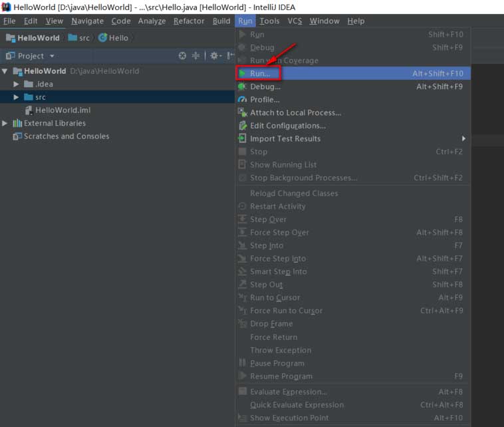Click the Edit Configurations icon

[242, 126]
